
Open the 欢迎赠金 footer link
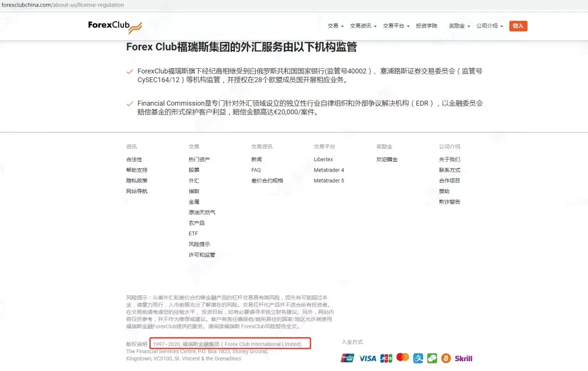pos(387,160)
